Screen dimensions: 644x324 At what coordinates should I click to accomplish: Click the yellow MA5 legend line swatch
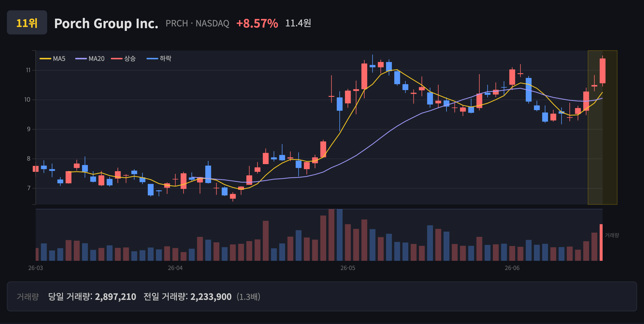click(x=45, y=59)
